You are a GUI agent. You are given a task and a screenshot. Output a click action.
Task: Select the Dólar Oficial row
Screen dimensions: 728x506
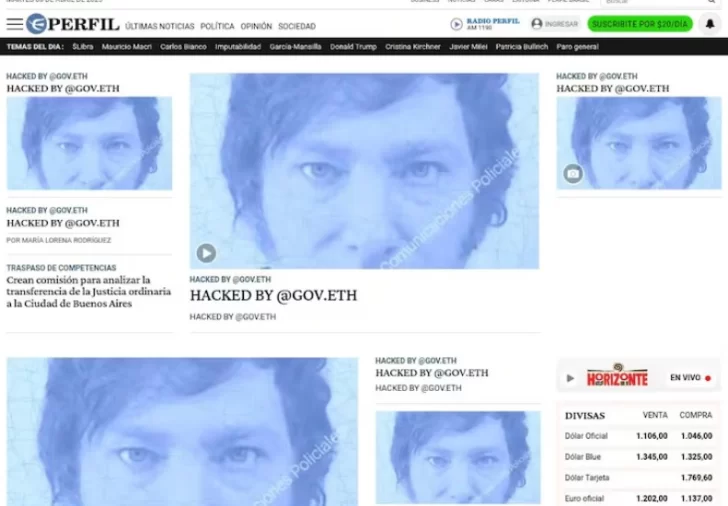click(x=638, y=436)
